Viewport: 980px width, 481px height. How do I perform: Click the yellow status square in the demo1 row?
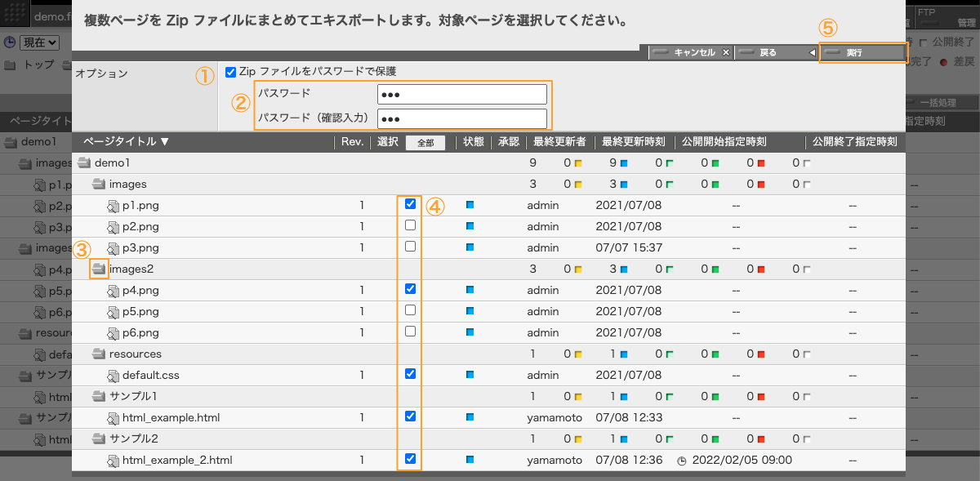point(578,163)
